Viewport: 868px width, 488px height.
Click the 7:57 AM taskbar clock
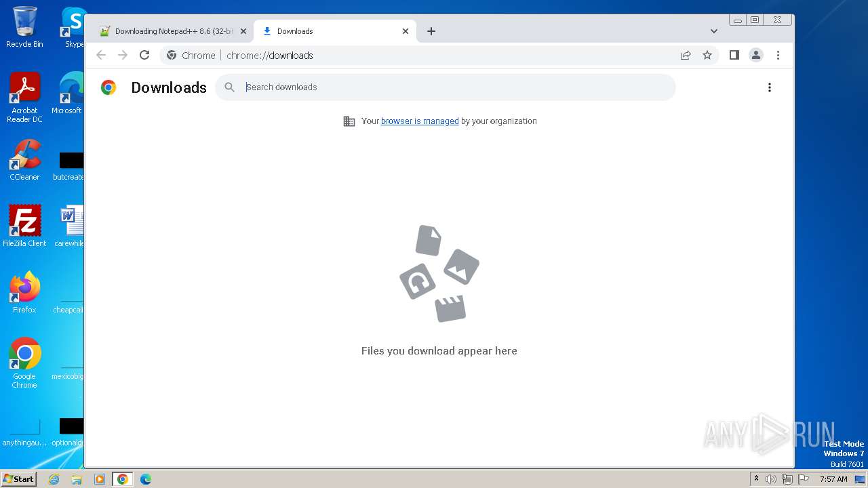pyautogui.click(x=833, y=479)
